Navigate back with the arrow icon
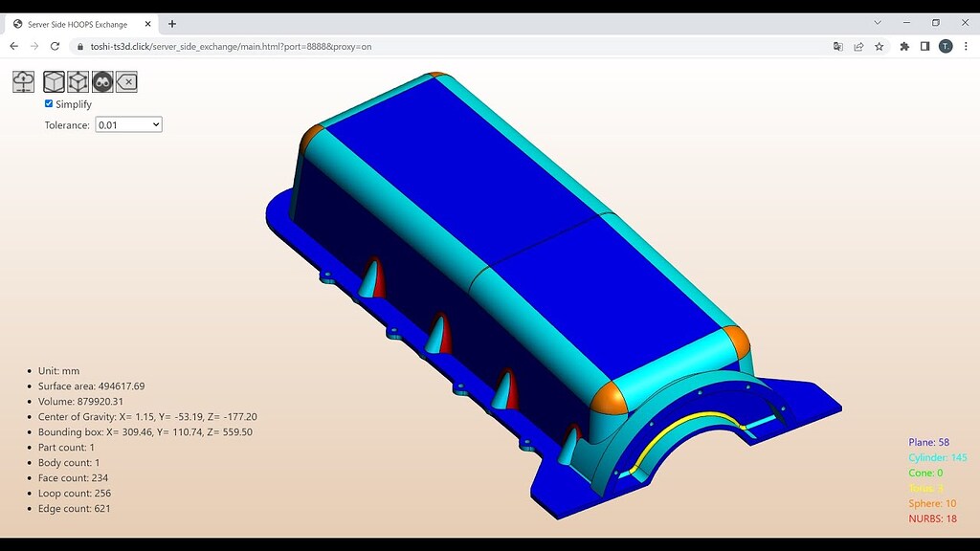The image size is (980, 551). click(x=13, y=46)
